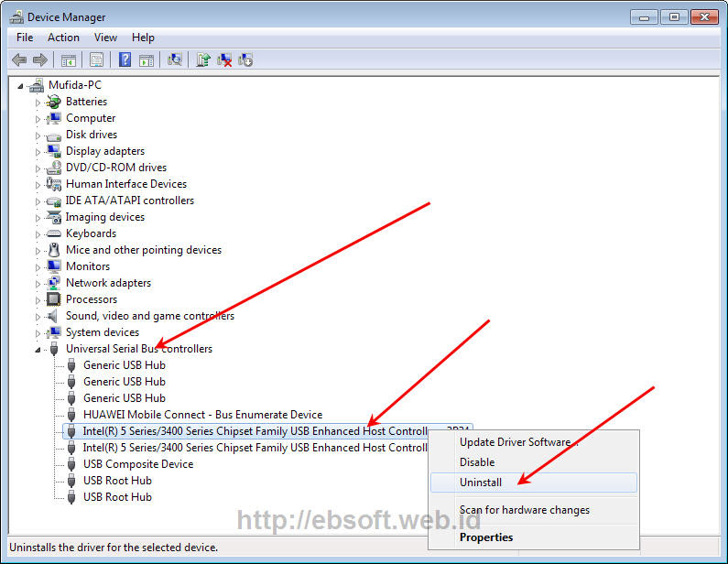Click the Imaging devices camera icon
This screenshot has width=728, height=564.
point(54,217)
